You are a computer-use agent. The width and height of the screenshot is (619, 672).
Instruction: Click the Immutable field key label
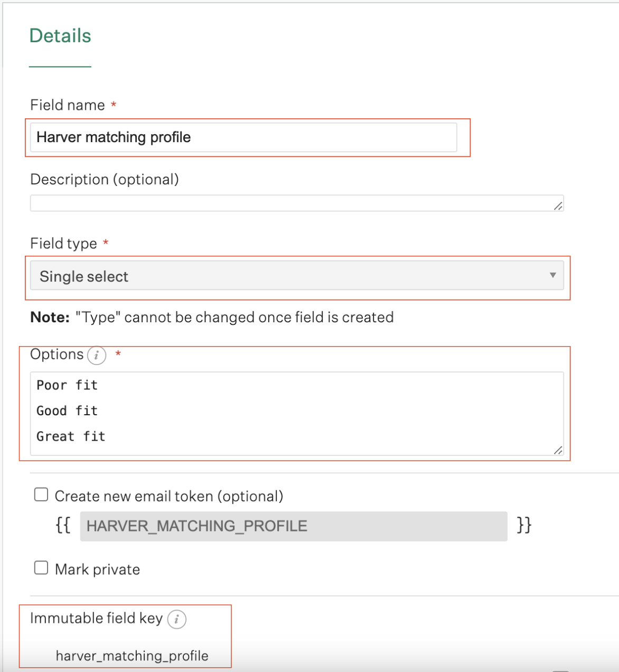point(97,618)
